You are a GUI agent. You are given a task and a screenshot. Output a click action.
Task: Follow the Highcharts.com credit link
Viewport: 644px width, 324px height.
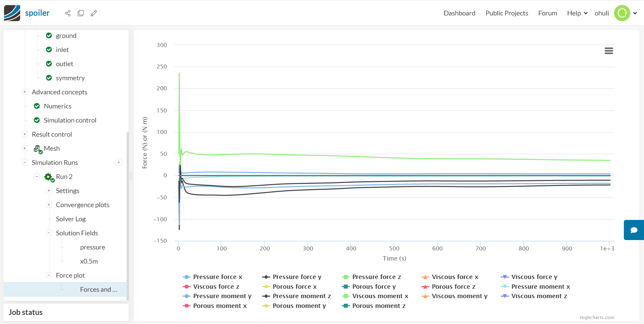[x=597, y=318]
